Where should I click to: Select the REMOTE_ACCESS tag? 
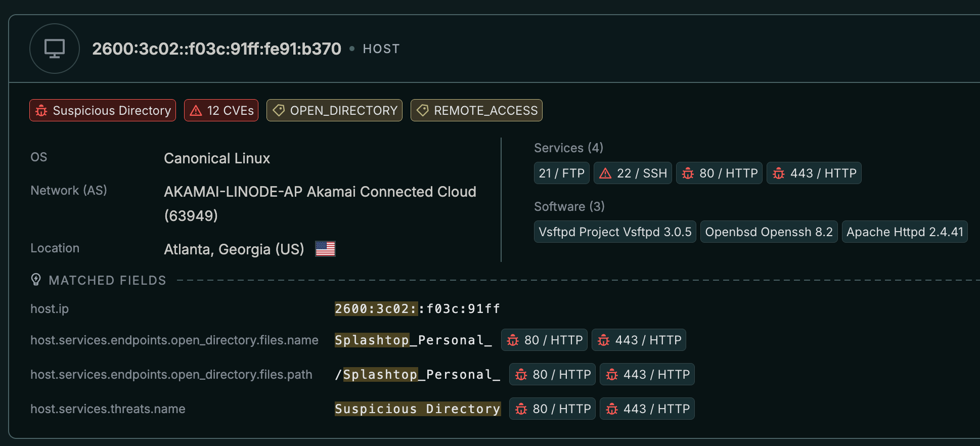click(476, 110)
